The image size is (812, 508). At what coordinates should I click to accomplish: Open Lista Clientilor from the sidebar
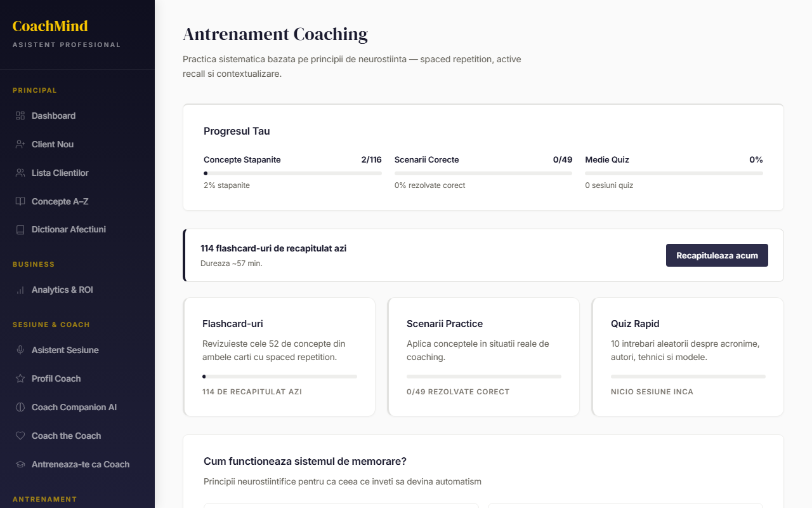60,173
